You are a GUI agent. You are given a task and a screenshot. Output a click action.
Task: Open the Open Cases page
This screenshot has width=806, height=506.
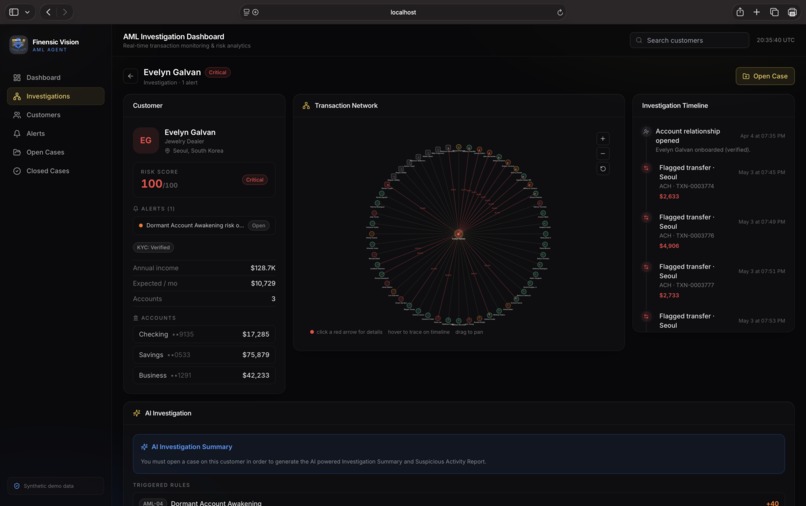(x=56, y=152)
